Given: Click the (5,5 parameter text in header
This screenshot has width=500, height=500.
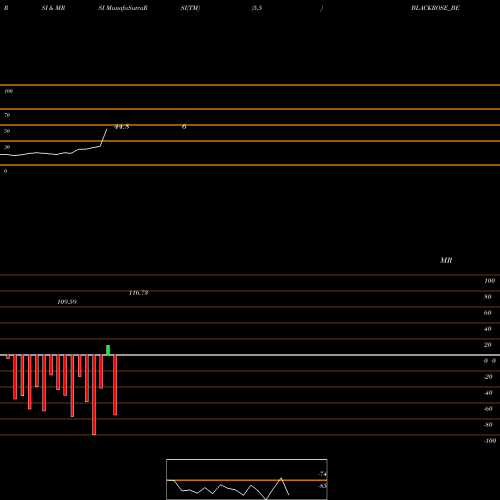Looking at the screenshot, I should point(257,8).
